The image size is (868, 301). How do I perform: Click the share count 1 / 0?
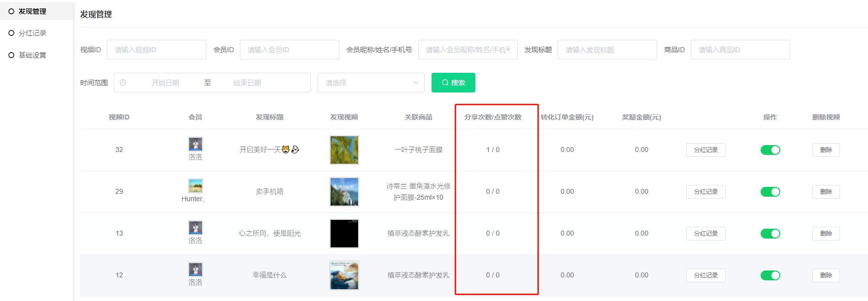coord(493,150)
